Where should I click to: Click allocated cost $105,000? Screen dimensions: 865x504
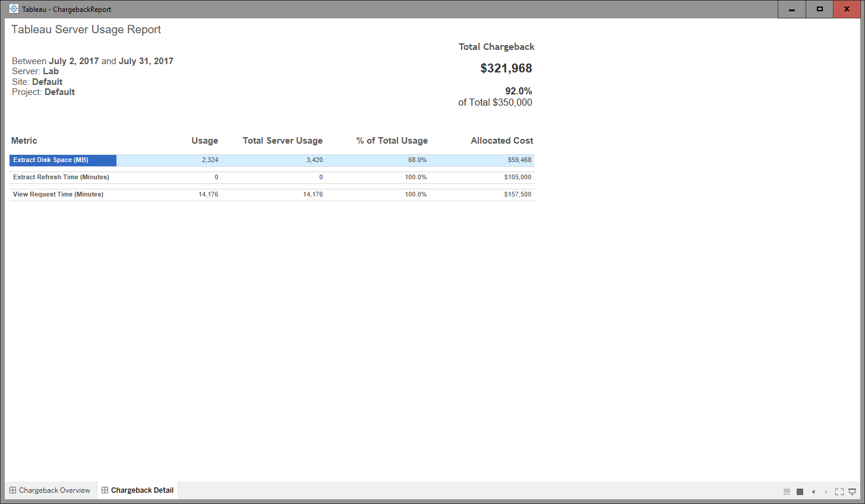point(518,177)
